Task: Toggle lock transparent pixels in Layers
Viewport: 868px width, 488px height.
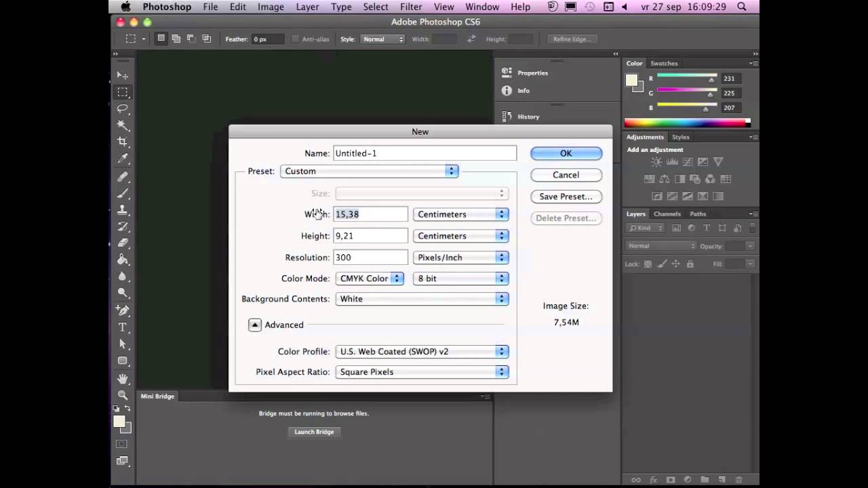Action: (648, 264)
